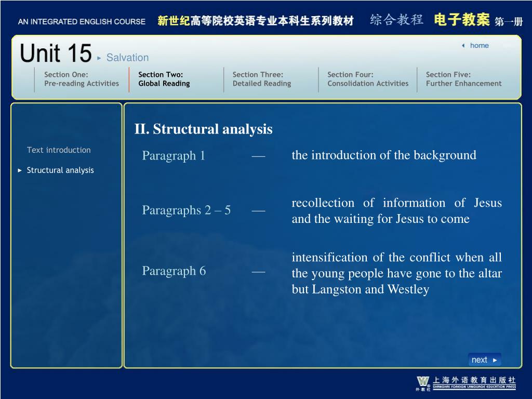Click the Paragraph 6 label
Viewport: 532px width, 399px height.
point(174,271)
